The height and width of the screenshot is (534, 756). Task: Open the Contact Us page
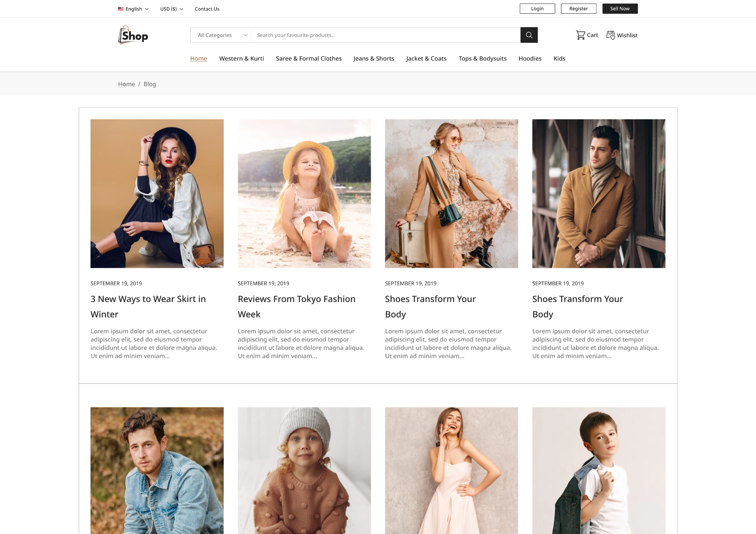point(207,9)
